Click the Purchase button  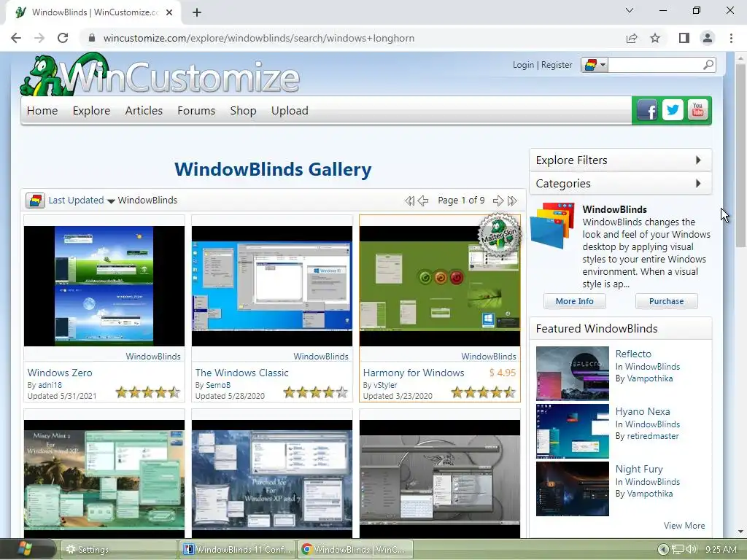pos(667,301)
